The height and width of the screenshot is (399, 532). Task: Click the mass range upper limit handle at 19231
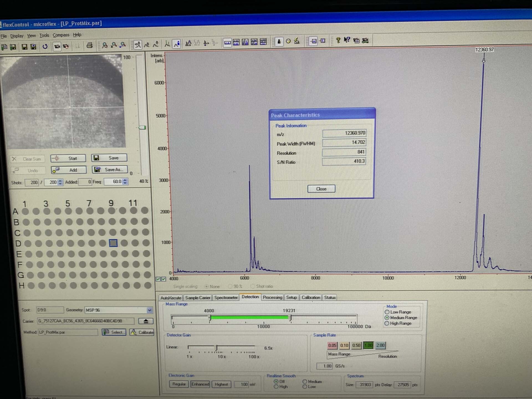(x=290, y=318)
